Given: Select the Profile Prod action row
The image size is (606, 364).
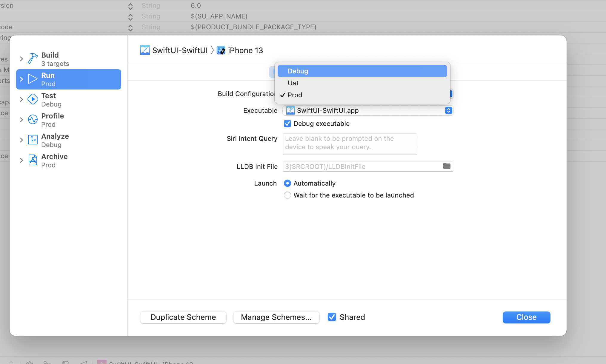Looking at the screenshot, I should click(69, 120).
